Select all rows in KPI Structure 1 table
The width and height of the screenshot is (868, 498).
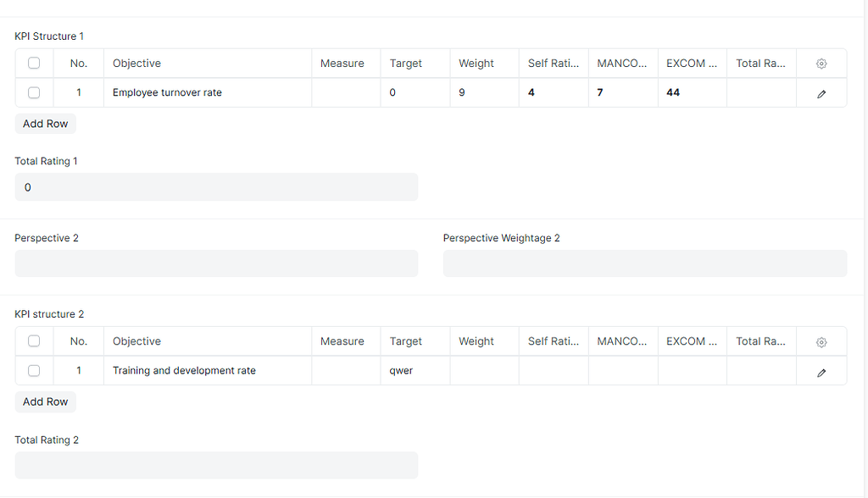click(x=34, y=63)
